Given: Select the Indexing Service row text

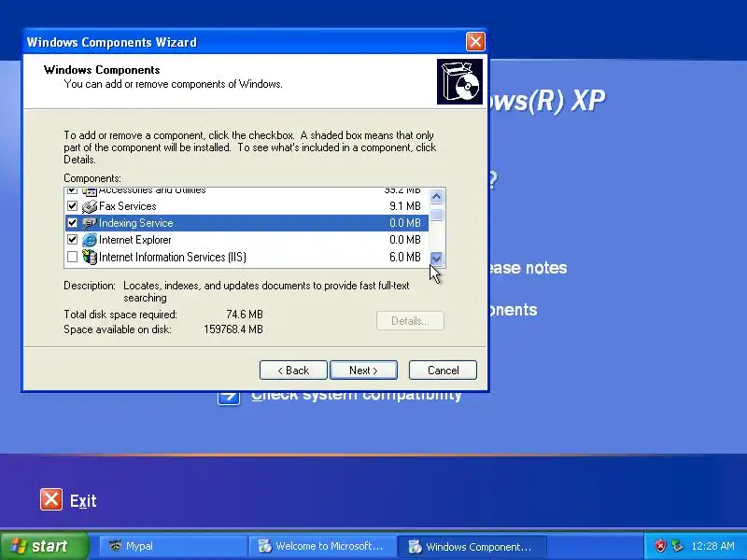Looking at the screenshot, I should (x=135, y=223).
